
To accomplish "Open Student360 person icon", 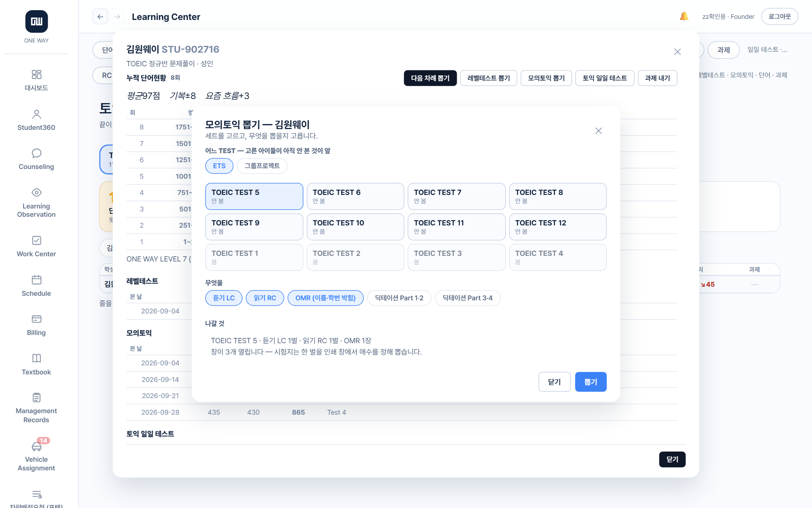I will click(36, 114).
